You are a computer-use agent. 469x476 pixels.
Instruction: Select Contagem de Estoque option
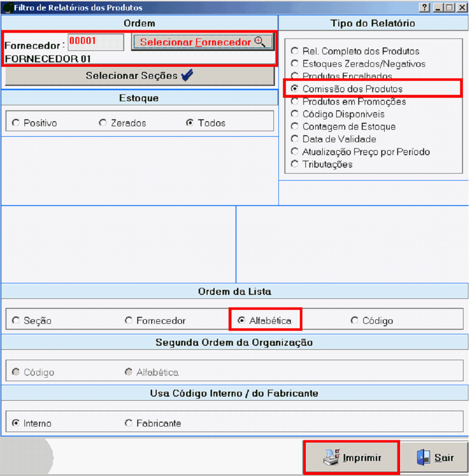[x=295, y=127]
